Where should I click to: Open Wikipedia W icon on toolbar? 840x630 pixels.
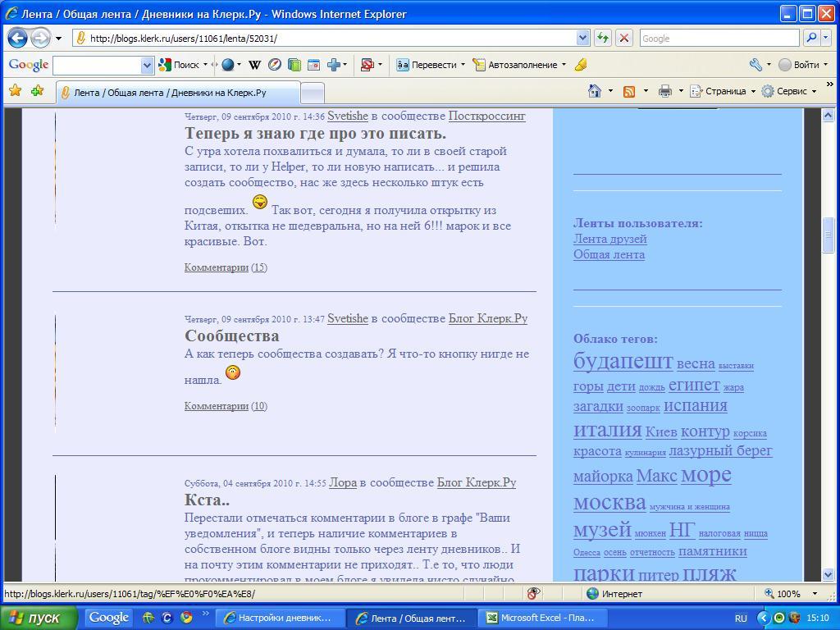tap(254, 65)
